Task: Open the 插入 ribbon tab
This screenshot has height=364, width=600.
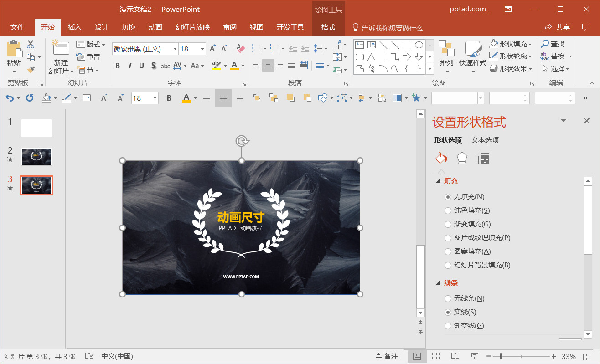Action: (74, 27)
